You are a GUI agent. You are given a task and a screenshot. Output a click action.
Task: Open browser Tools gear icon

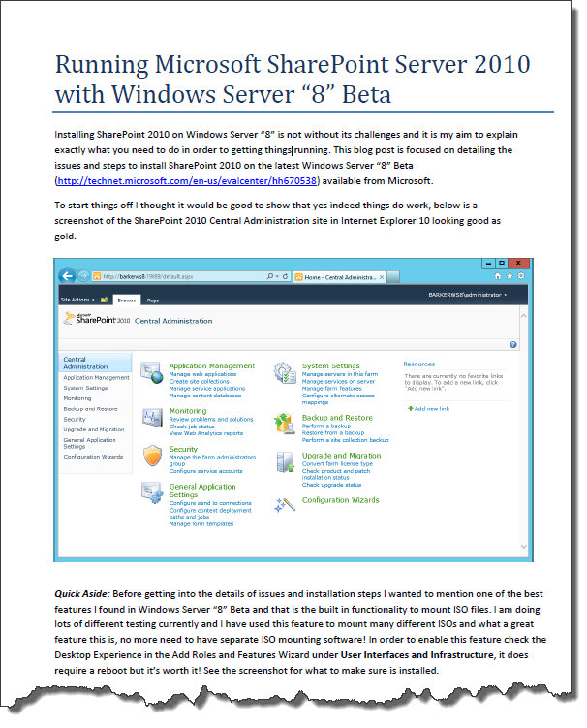(x=521, y=276)
